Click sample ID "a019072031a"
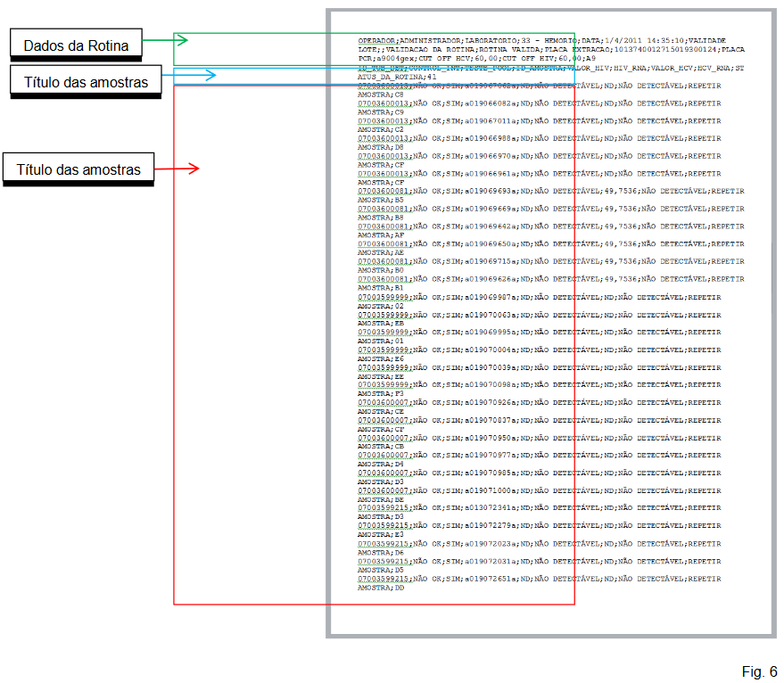Viewport: 784px width, 683px height. point(491,562)
